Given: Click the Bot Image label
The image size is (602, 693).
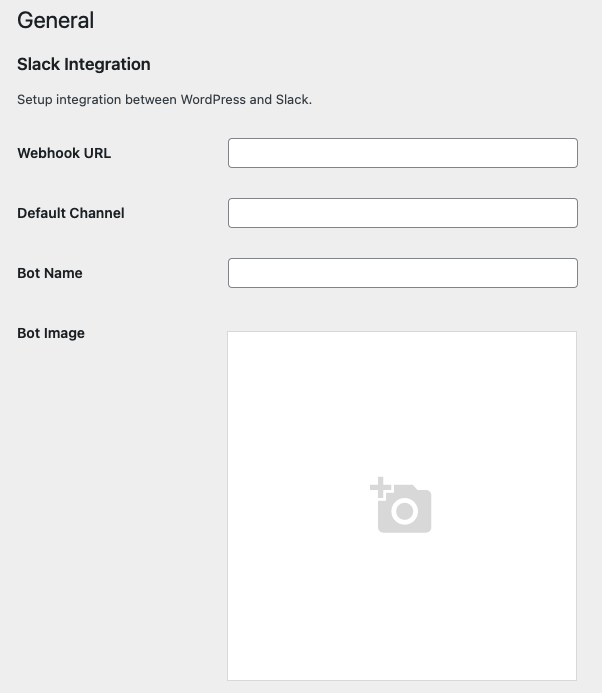Looking at the screenshot, I should click(x=51, y=333).
